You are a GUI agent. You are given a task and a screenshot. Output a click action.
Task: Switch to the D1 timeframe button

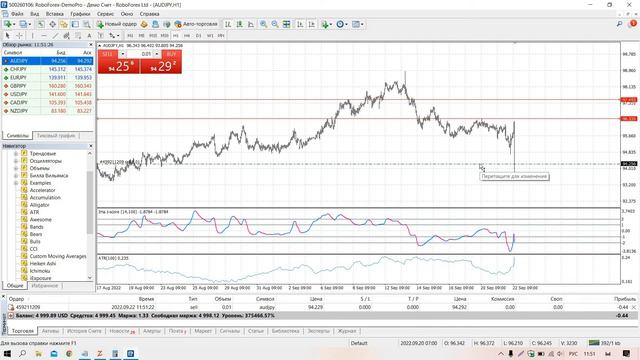click(198, 36)
